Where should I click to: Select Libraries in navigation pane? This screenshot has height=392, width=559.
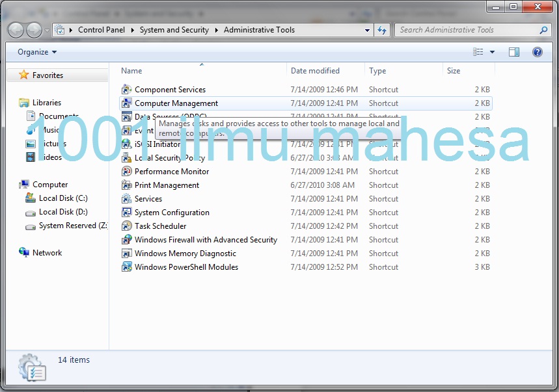47,103
